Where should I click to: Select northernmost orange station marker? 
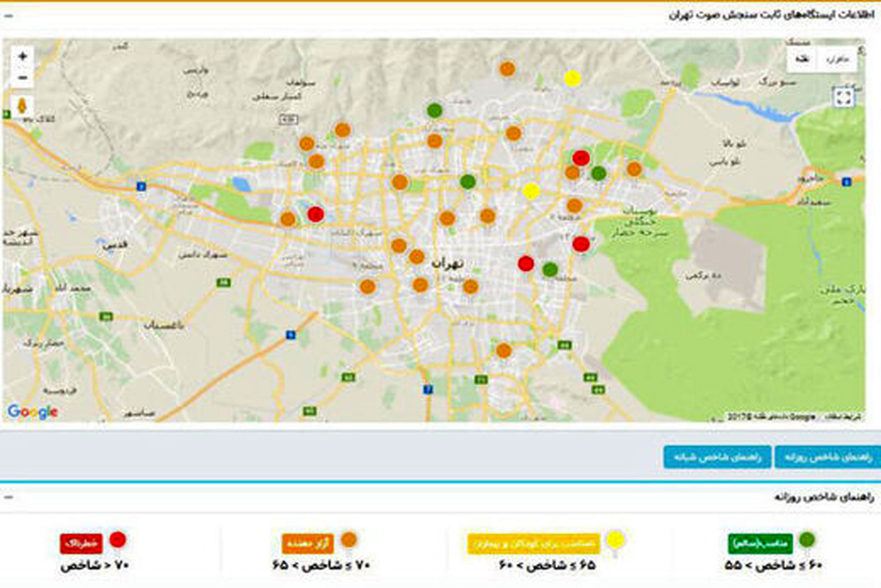pyautogui.click(x=506, y=70)
